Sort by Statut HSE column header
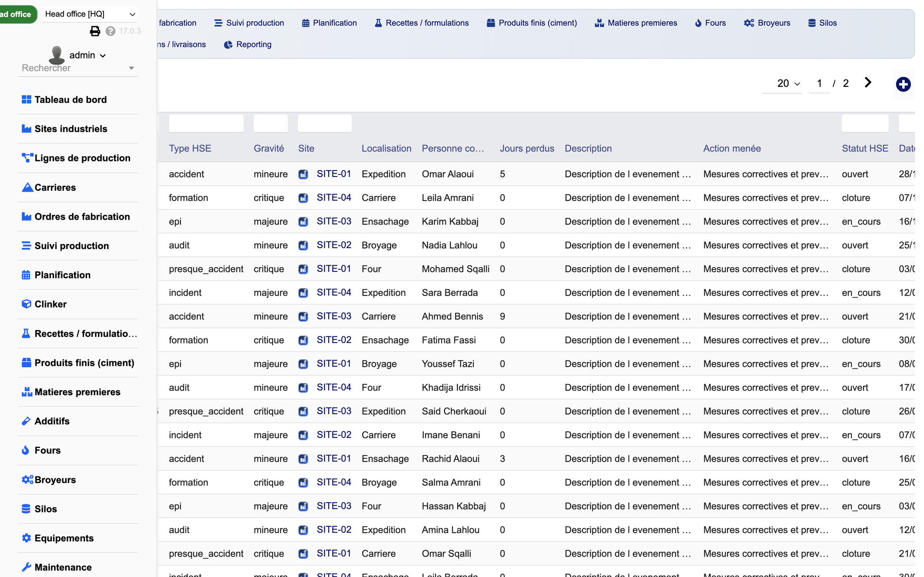Image resolution: width=924 pixels, height=577 pixels. click(865, 149)
